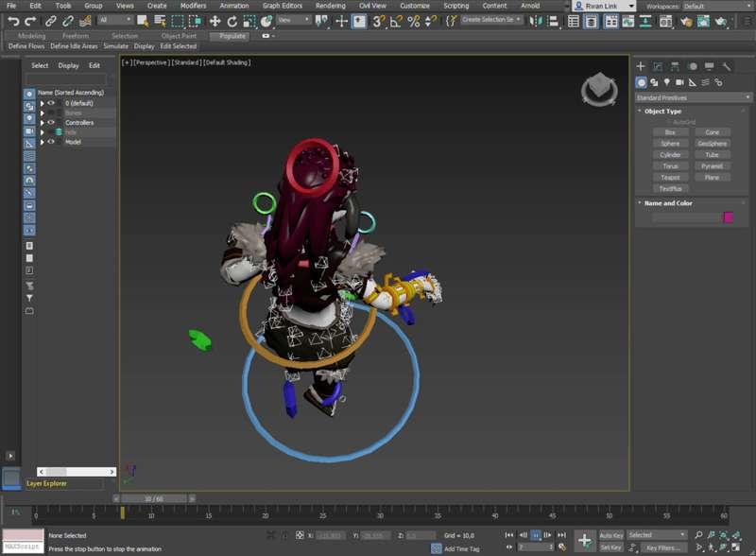Click the Align tool icon
This screenshot has width=756, height=556.
(x=554, y=21)
